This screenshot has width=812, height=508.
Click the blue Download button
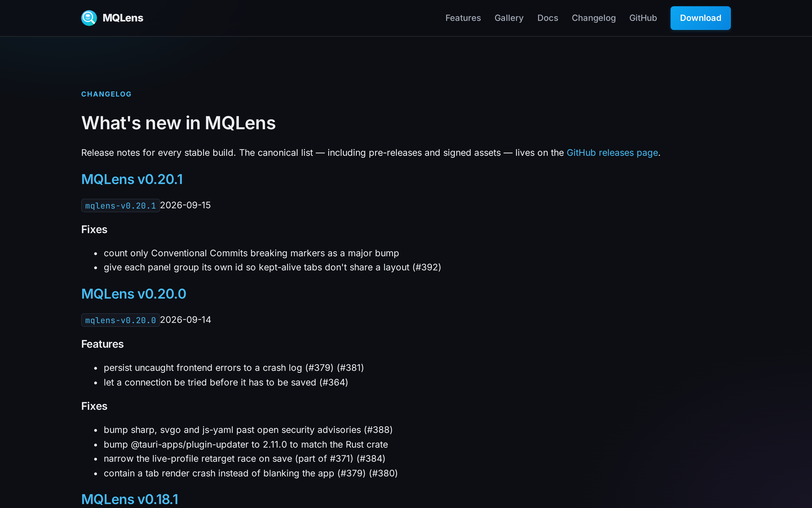700,18
